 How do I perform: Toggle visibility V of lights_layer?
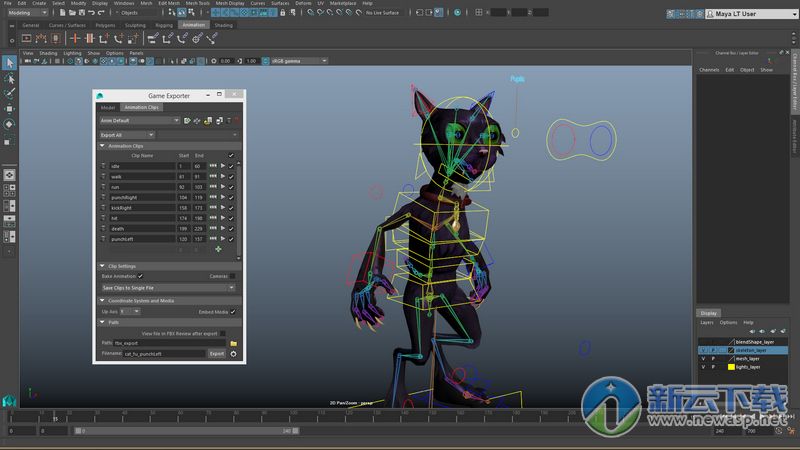[704, 367]
